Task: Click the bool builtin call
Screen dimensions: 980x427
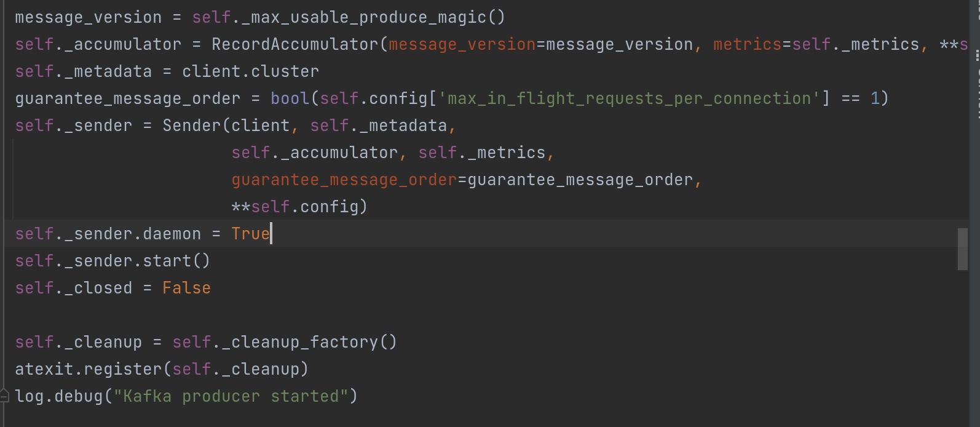Action: click(290, 98)
